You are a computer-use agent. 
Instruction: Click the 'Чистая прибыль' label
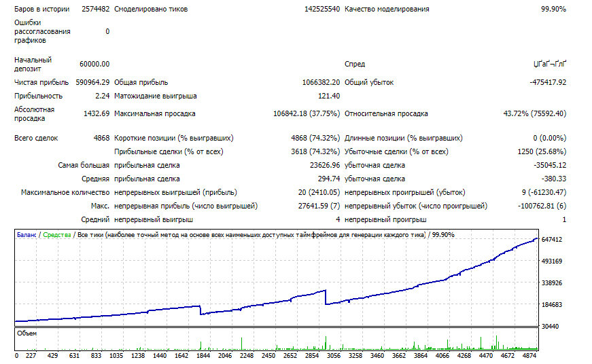coord(41,82)
